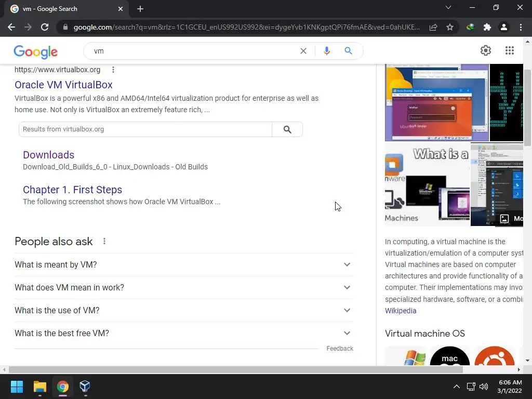Bookmark this page with the star icon
The height and width of the screenshot is (399, 532).
coord(450,27)
